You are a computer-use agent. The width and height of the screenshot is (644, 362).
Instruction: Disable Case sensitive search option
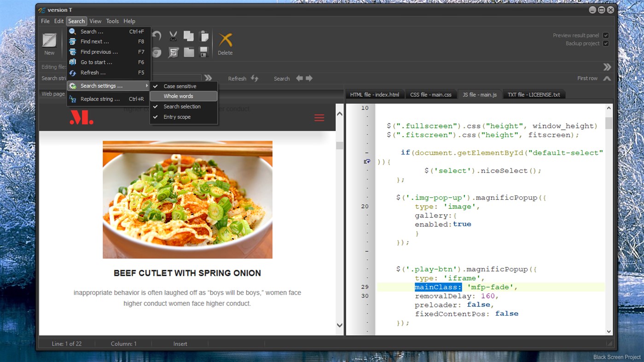click(180, 86)
